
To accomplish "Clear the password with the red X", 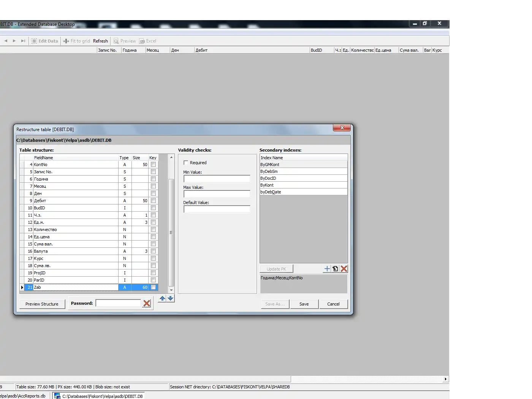I will (x=147, y=303).
